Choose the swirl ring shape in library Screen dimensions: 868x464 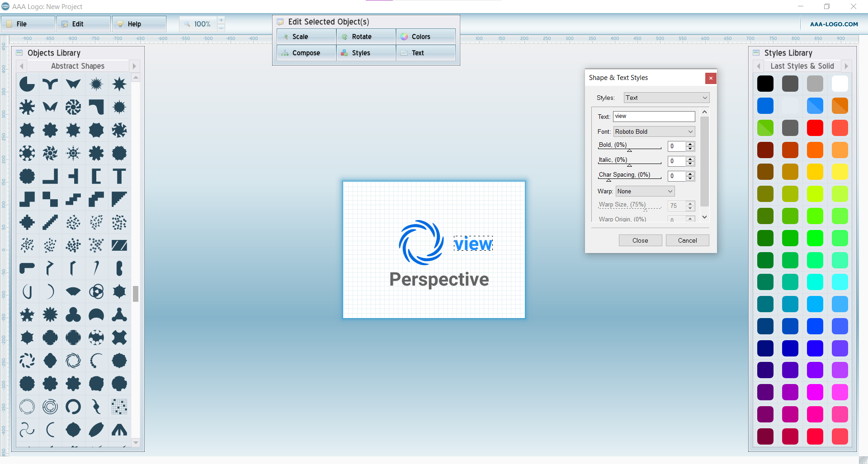tap(73, 361)
